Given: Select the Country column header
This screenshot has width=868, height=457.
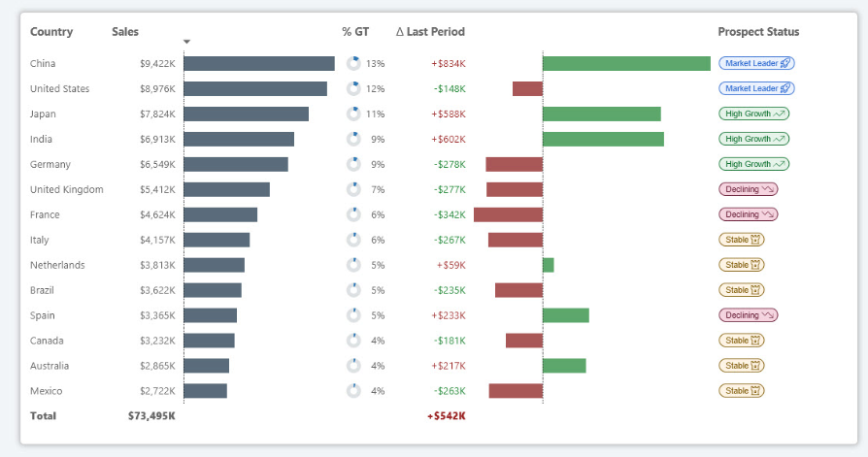Looking at the screenshot, I should point(51,32).
